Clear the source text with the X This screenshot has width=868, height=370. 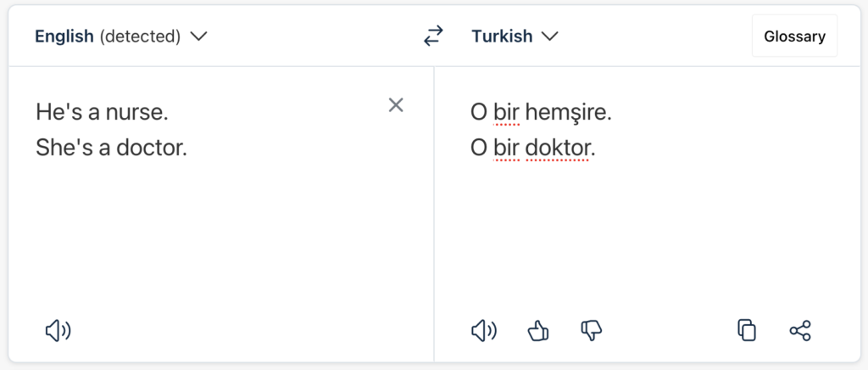point(396,105)
